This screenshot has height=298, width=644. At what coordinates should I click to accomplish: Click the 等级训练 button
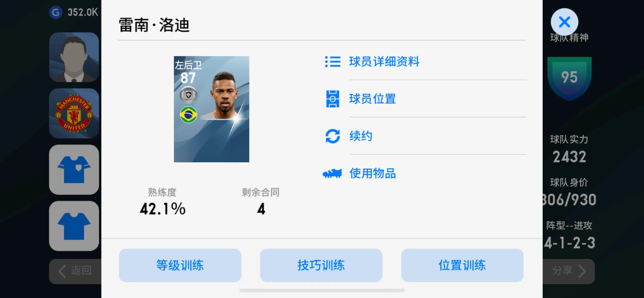coord(180,265)
